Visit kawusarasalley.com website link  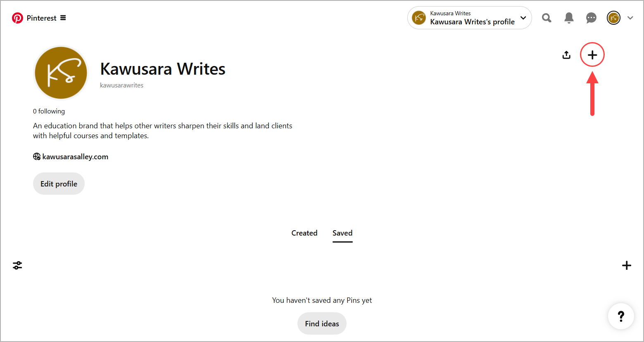(75, 157)
